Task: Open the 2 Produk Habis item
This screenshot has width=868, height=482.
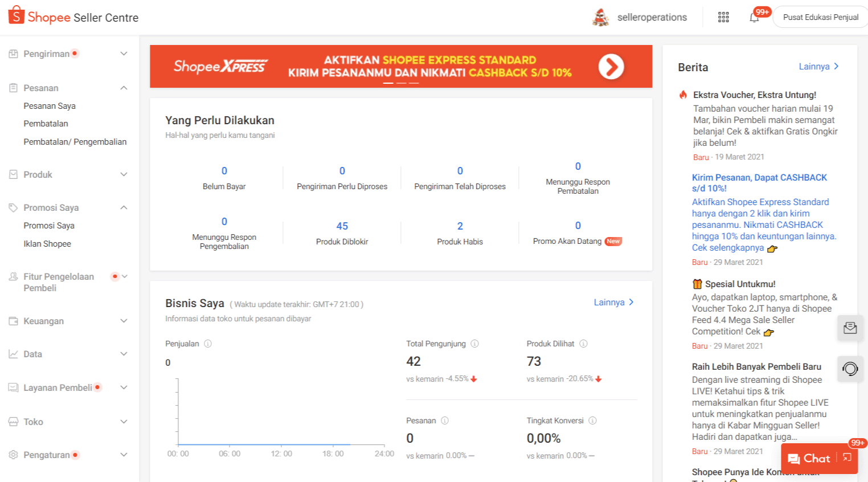Action: [460, 233]
